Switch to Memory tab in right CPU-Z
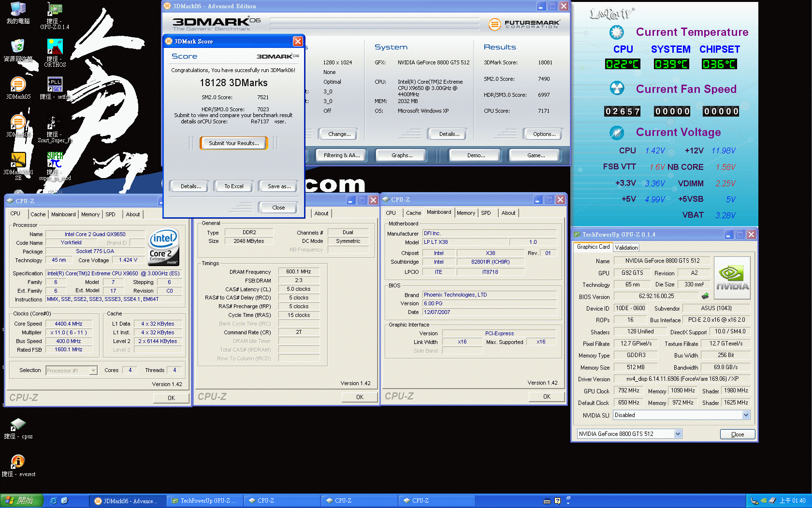 point(465,213)
